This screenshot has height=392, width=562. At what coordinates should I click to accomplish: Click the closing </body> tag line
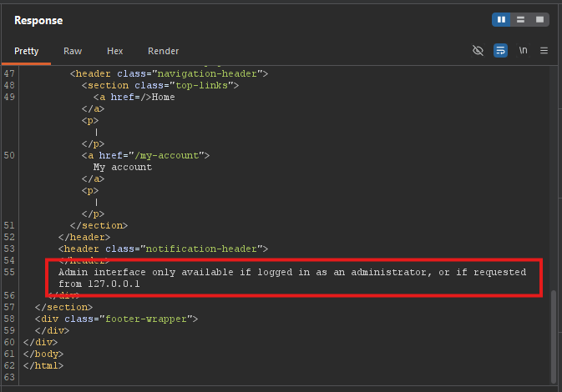pyautogui.click(x=43, y=354)
